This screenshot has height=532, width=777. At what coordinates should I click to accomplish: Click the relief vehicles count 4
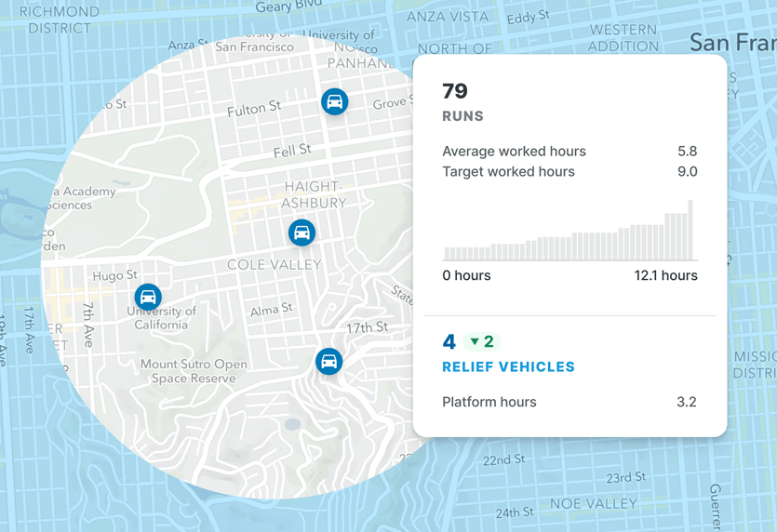pos(449,341)
